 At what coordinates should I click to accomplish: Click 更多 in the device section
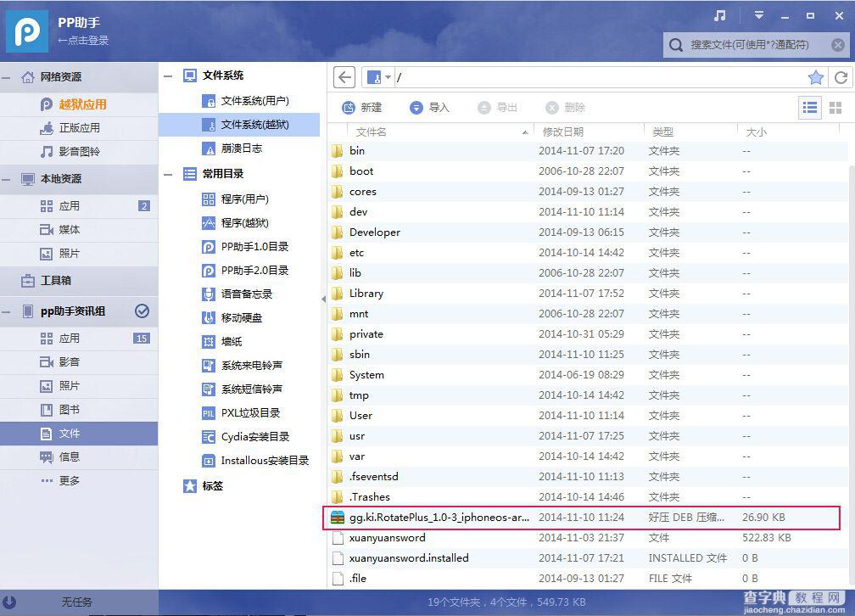click(x=79, y=481)
